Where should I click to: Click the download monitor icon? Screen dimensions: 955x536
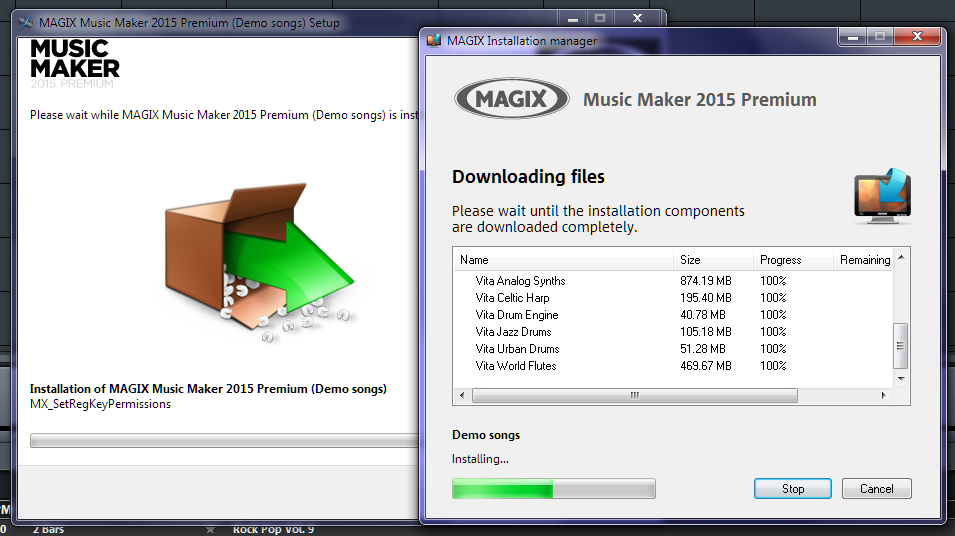pyautogui.click(x=883, y=196)
